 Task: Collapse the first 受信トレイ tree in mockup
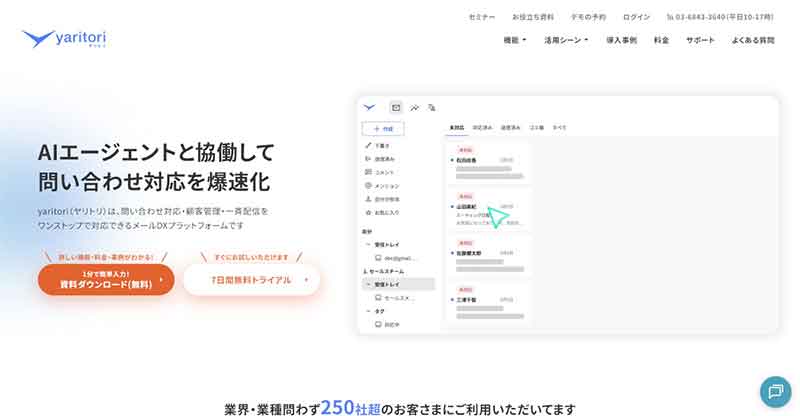pyautogui.click(x=368, y=244)
